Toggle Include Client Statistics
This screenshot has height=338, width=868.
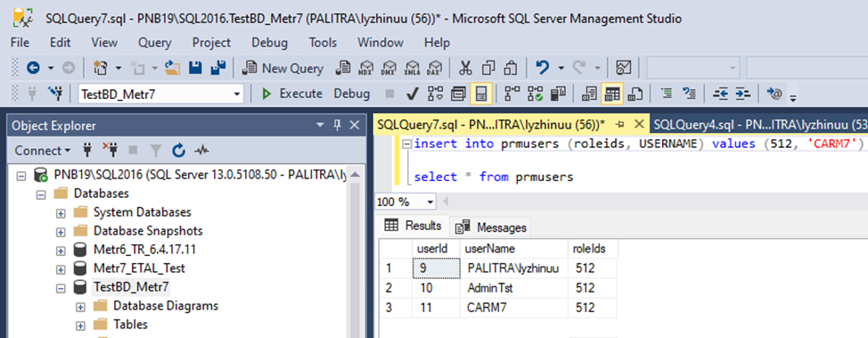[x=558, y=94]
